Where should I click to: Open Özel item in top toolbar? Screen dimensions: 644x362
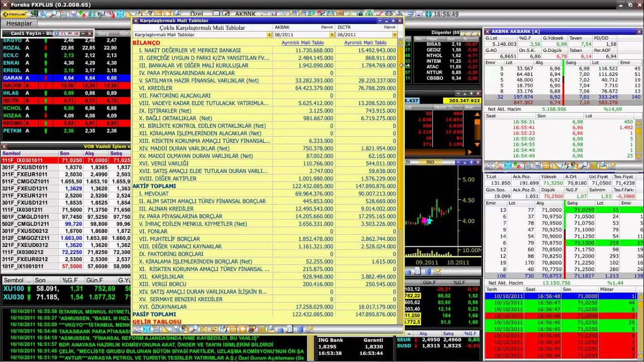point(196,15)
